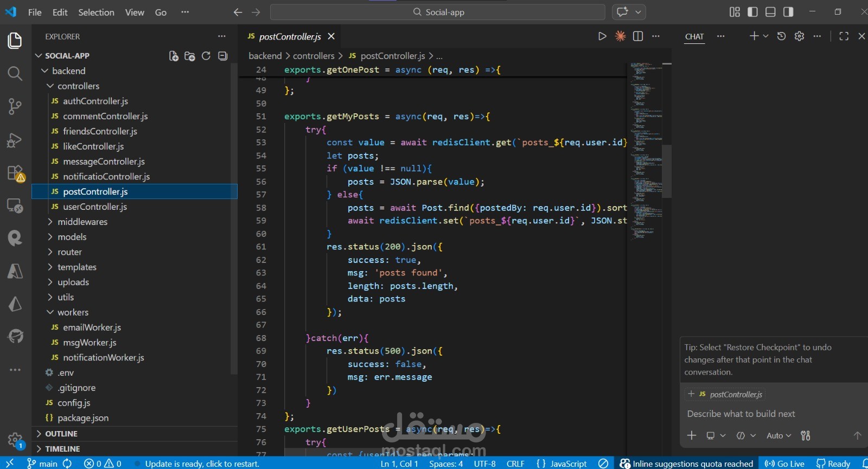Open the Selection menu

coord(96,12)
